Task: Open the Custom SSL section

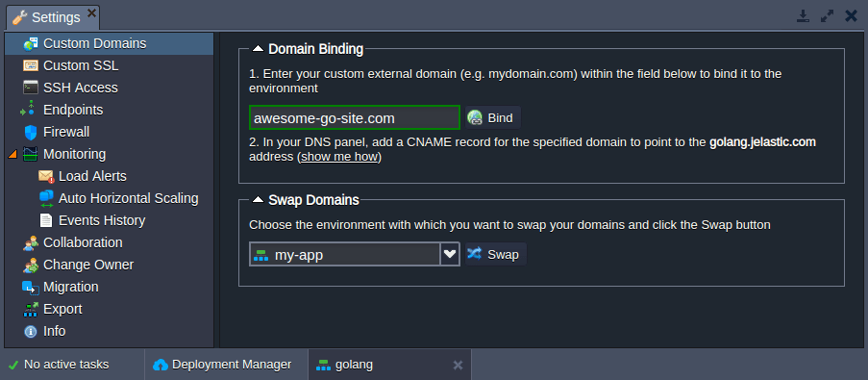Action: pos(109,66)
